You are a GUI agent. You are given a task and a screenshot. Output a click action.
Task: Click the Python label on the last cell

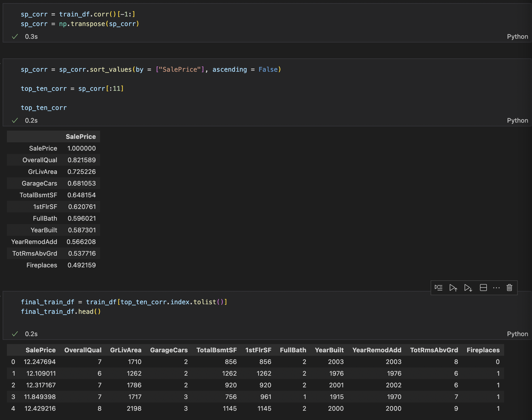[517, 334]
